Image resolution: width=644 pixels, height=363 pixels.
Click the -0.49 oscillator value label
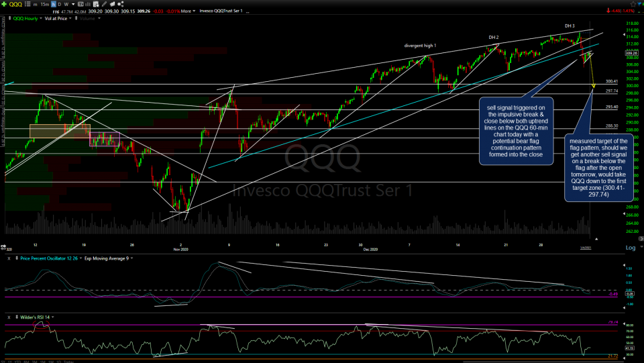pyautogui.click(x=612, y=294)
